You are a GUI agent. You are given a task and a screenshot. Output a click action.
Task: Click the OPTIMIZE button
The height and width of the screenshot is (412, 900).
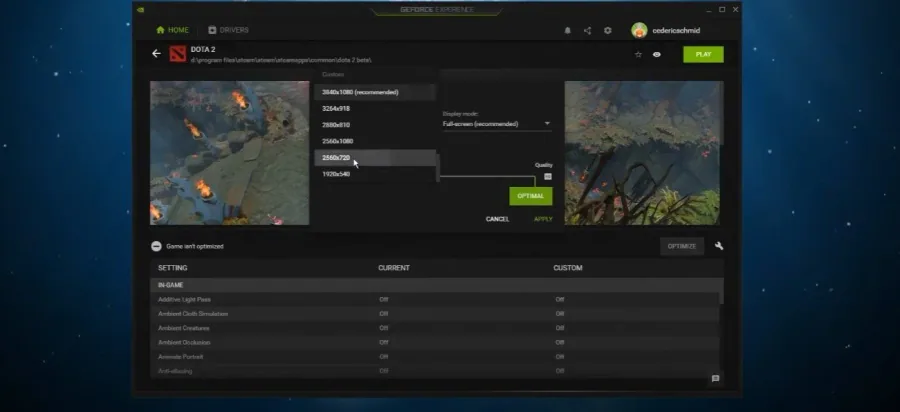click(x=682, y=246)
